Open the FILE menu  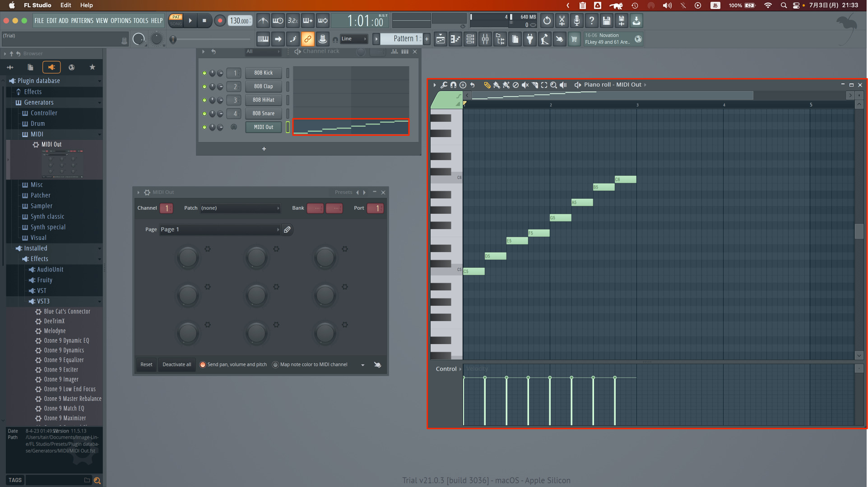point(39,21)
